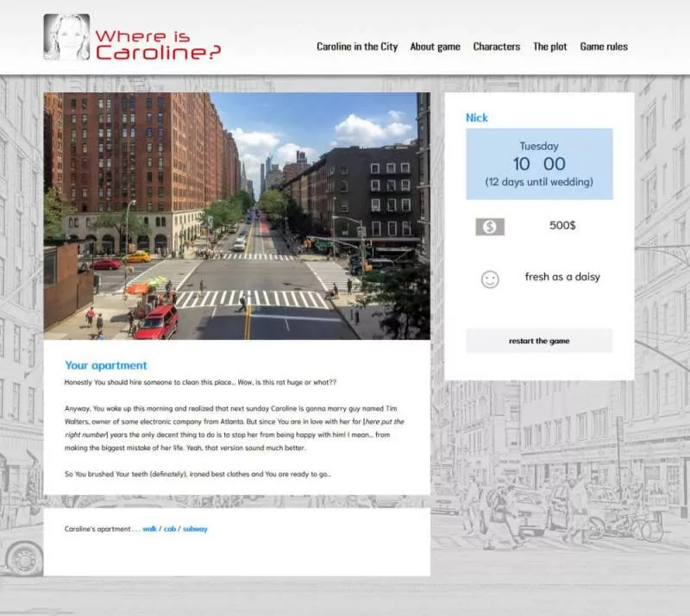Open 'The plot' navigation item

[x=549, y=47]
